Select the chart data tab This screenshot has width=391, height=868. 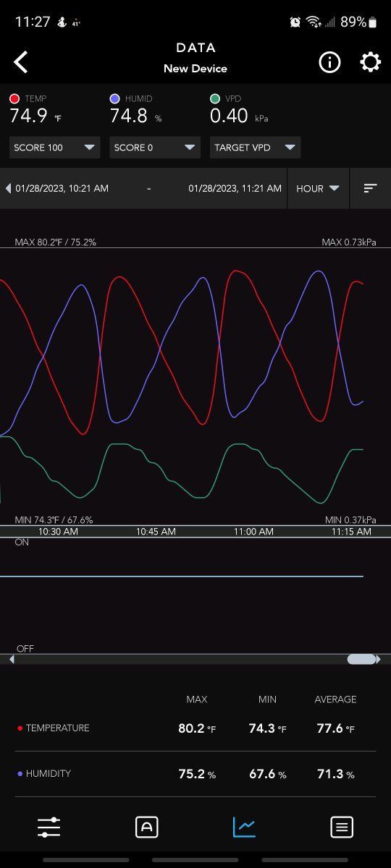(x=244, y=827)
